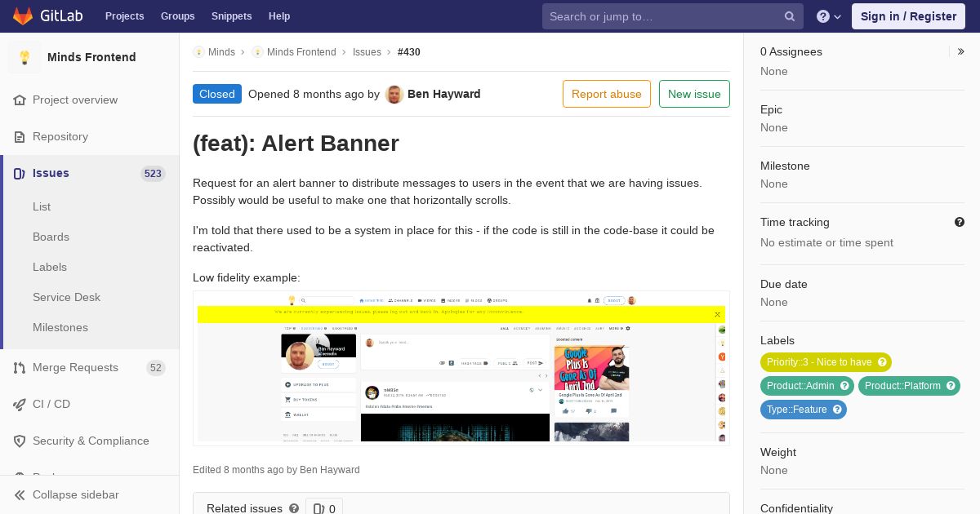Open Ben Hayward author link

[x=444, y=94]
